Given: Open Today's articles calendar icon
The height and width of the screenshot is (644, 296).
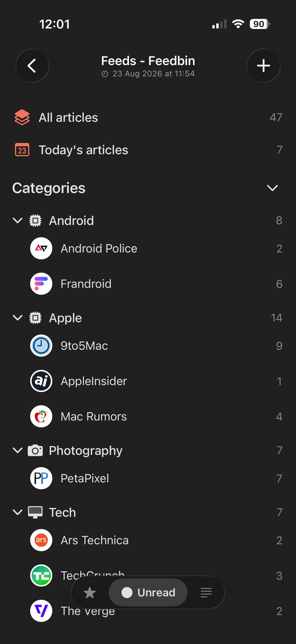Looking at the screenshot, I should [22, 150].
